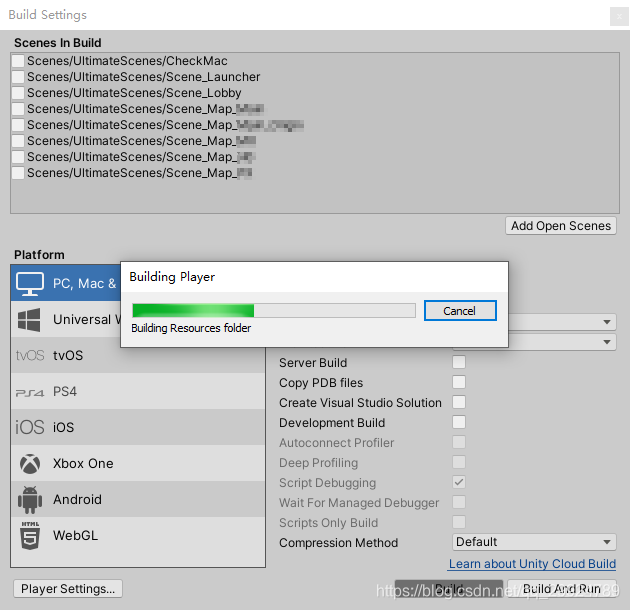Open the upper partially hidden dropdown arrow
Screen dimensions: 630x610
pos(607,322)
